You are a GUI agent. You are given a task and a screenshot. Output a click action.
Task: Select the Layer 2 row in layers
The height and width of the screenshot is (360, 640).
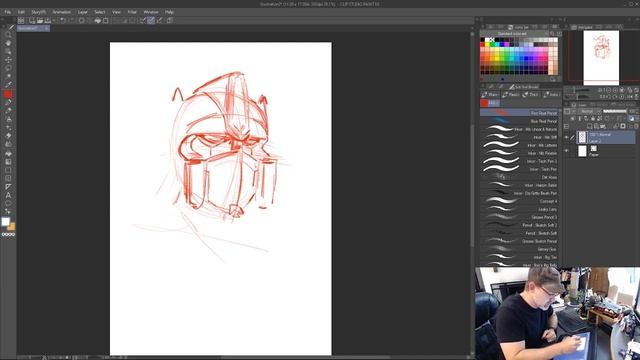(605, 138)
